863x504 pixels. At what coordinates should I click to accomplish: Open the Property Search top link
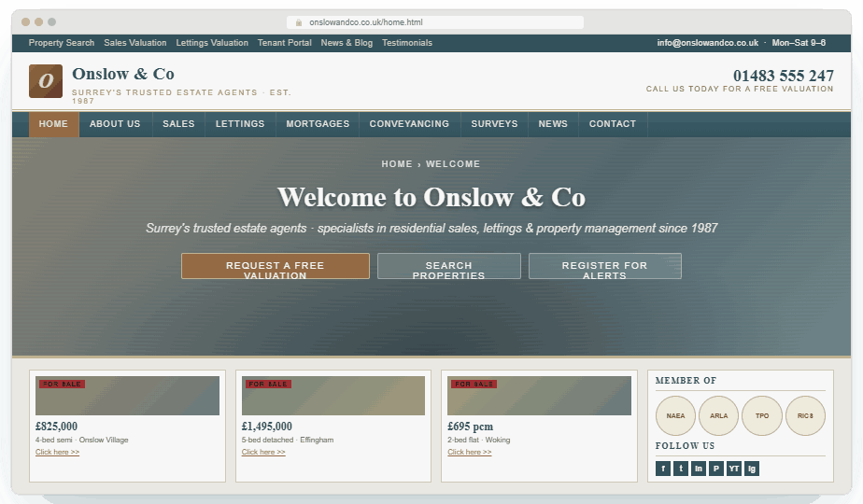[x=62, y=43]
